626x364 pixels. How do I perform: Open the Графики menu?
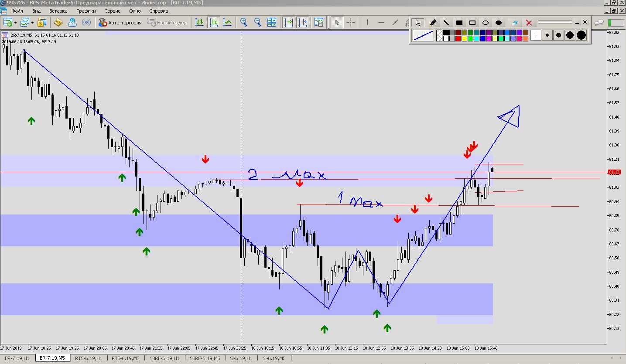click(x=86, y=11)
